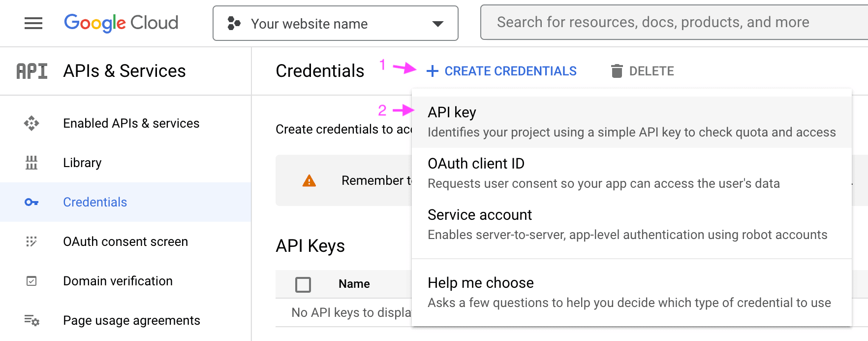Open the Credentials sidebar link
The image size is (868, 341).
(94, 202)
